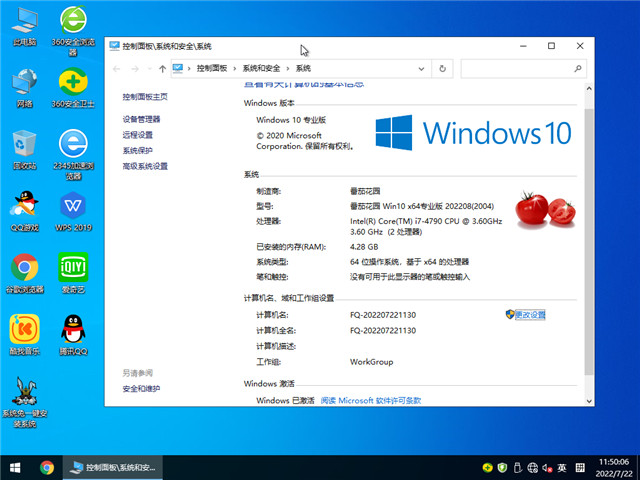Click the Windows Start button
Viewport: 640px width, 480px height.
click(15, 467)
